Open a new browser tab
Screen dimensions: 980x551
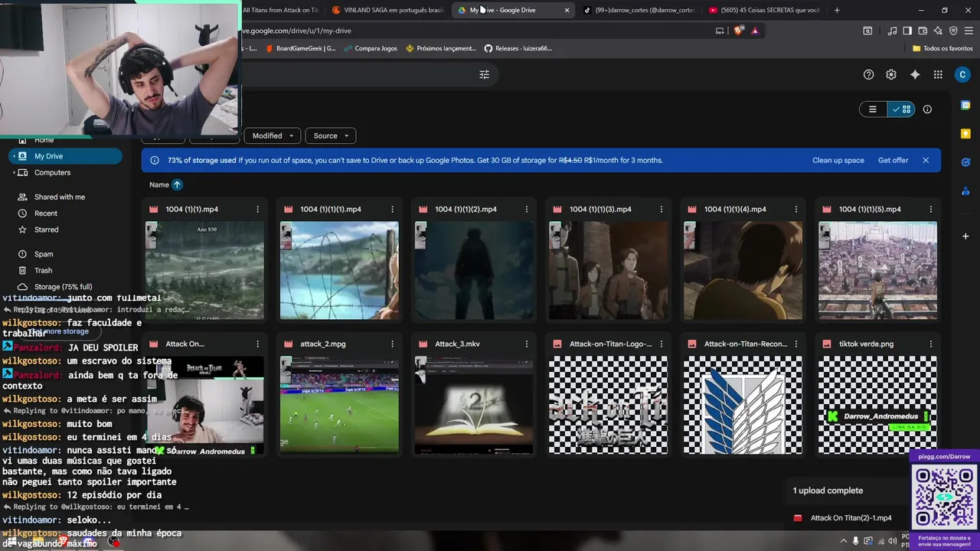[837, 10]
